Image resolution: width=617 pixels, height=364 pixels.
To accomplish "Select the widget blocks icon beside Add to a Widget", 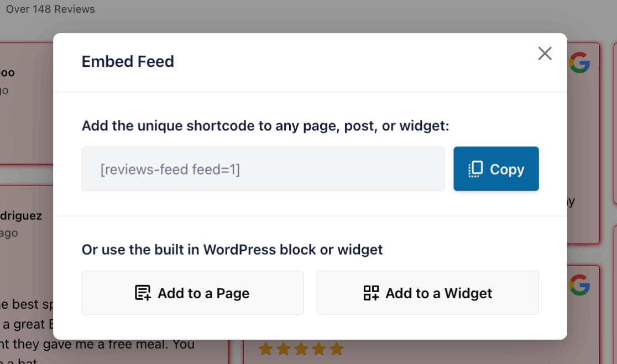I will (371, 292).
